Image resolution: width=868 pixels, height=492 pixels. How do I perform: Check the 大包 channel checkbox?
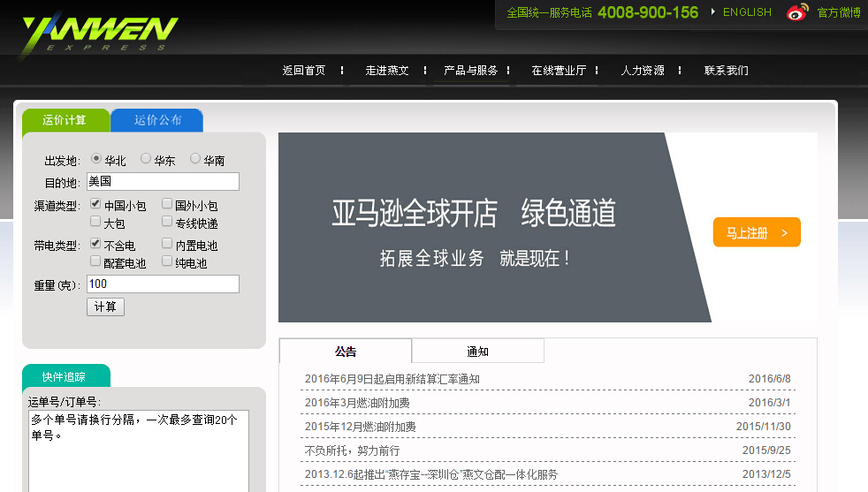(95, 222)
